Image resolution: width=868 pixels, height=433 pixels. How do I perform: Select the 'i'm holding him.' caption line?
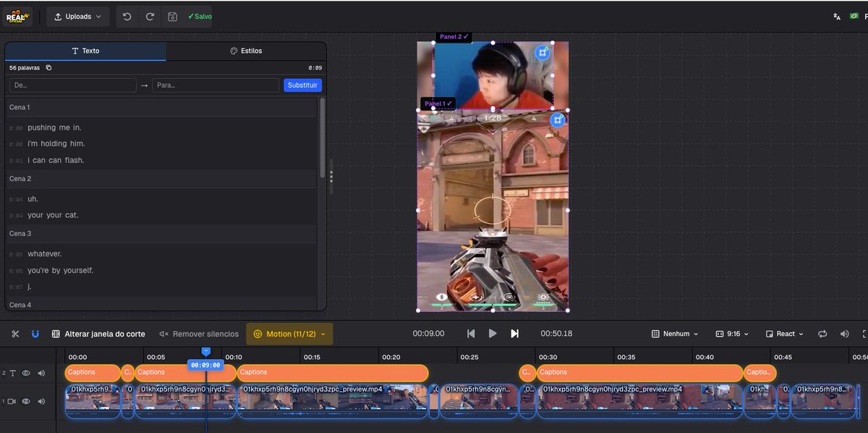click(x=56, y=143)
